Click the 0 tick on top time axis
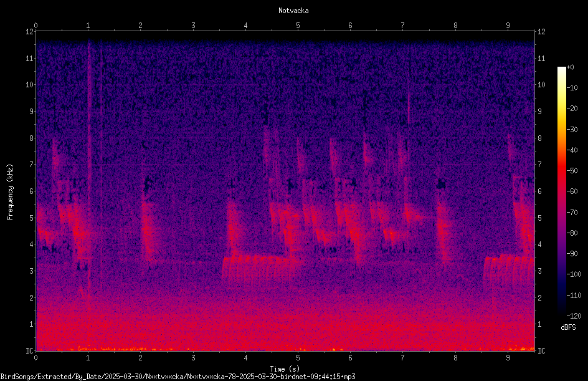The image size is (588, 381). pos(36,26)
